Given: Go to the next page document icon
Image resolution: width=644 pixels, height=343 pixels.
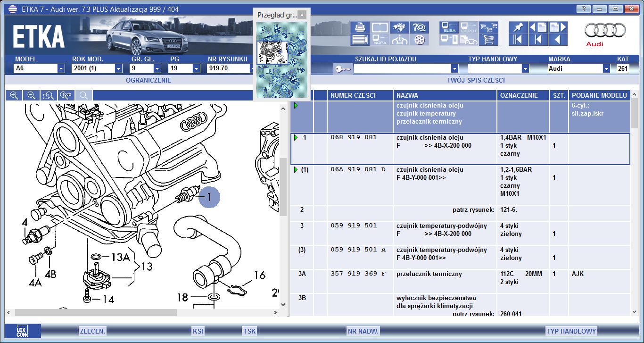Looking at the screenshot, I should pyautogui.click(x=557, y=27).
